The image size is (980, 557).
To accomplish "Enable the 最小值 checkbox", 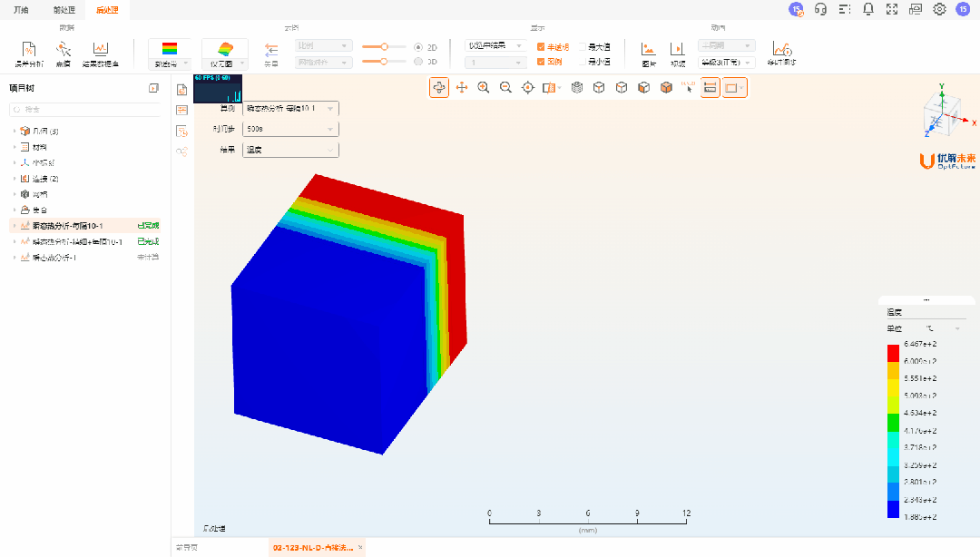I will [x=582, y=62].
